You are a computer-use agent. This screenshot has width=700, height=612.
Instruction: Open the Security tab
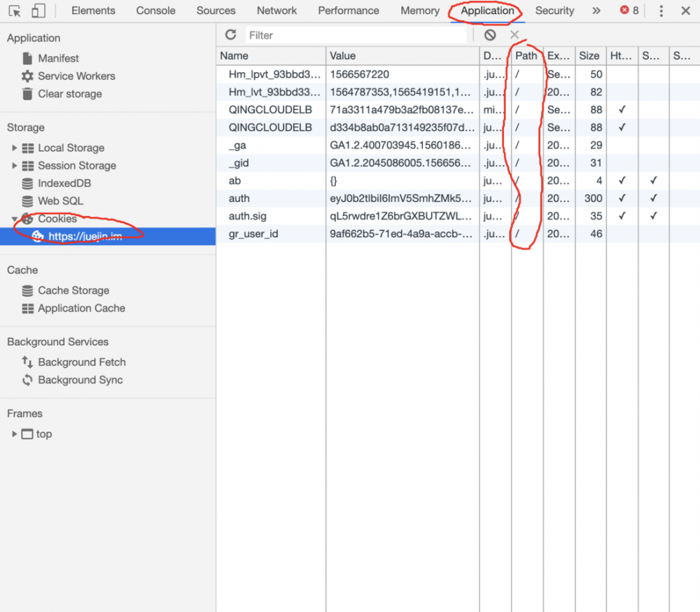click(555, 10)
